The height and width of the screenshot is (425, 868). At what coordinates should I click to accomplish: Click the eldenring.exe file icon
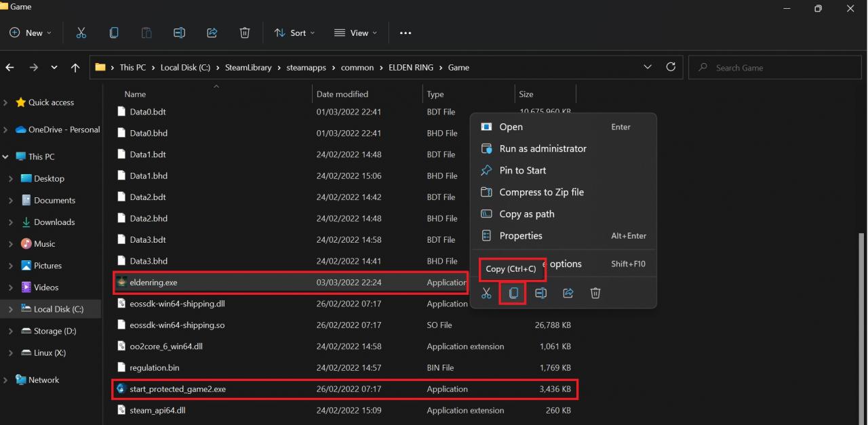pos(122,282)
